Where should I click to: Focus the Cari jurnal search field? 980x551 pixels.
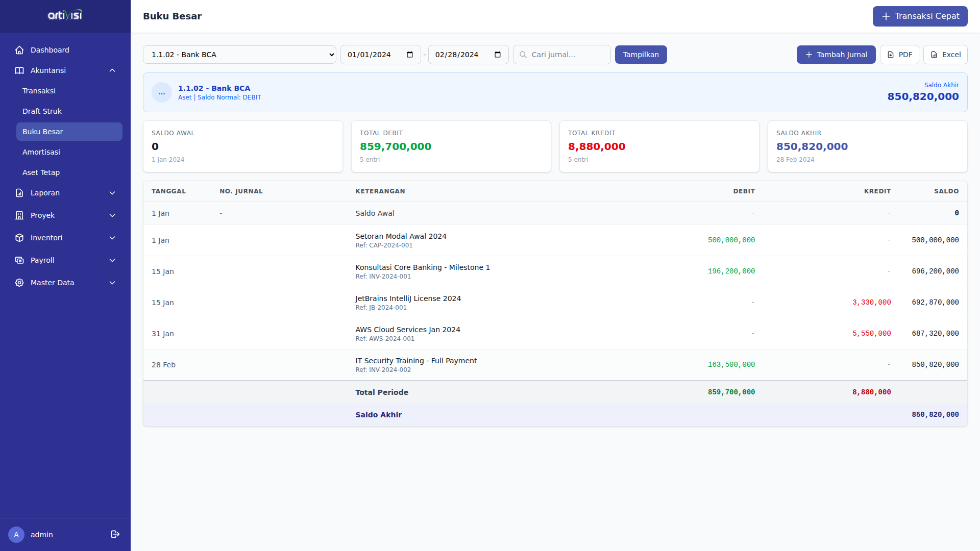(567, 55)
